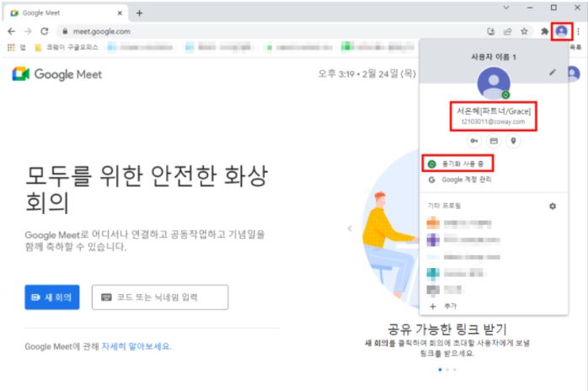Open addresses location pin icon
The width and height of the screenshot is (588, 391).
coord(513,141)
